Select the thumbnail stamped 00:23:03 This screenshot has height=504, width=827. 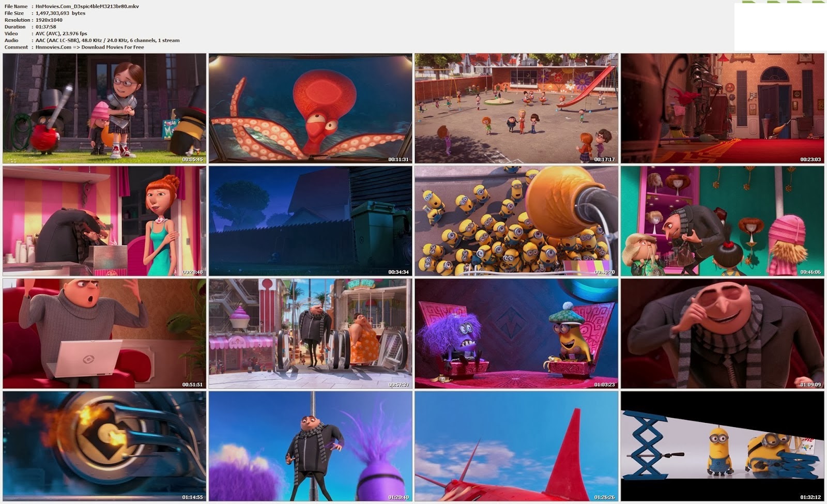pyautogui.click(x=723, y=109)
